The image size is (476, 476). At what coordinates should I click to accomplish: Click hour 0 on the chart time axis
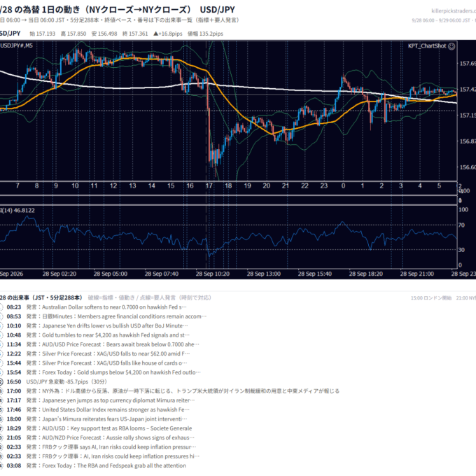point(343,185)
